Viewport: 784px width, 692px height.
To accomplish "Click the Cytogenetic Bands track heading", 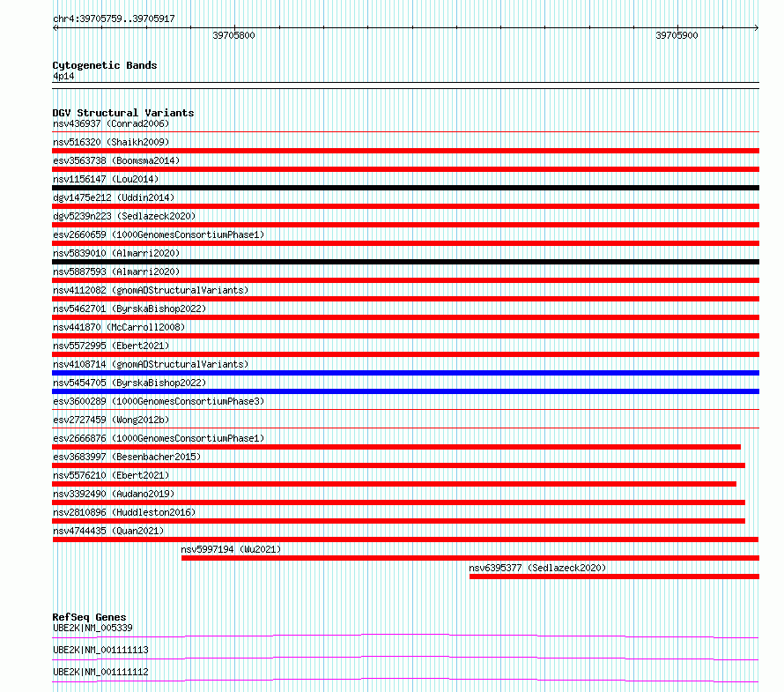I will (105, 65).
